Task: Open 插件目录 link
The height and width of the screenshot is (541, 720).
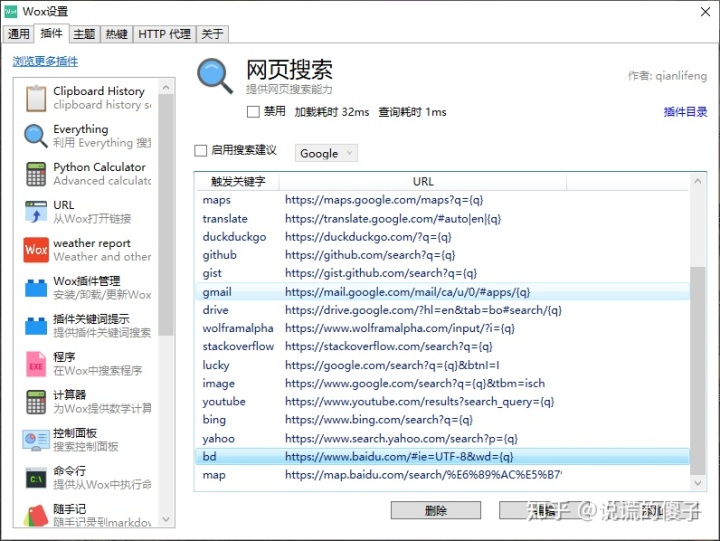Action: pos(685,112)
